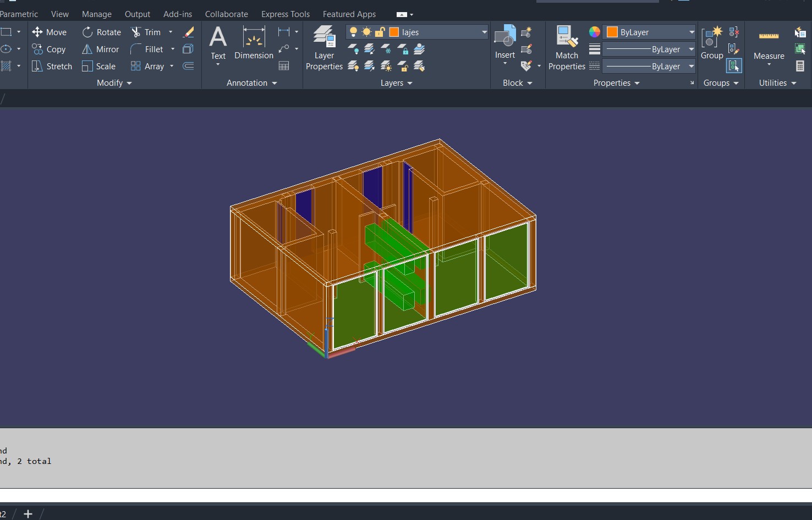Activate the Rotate tool

102,32
